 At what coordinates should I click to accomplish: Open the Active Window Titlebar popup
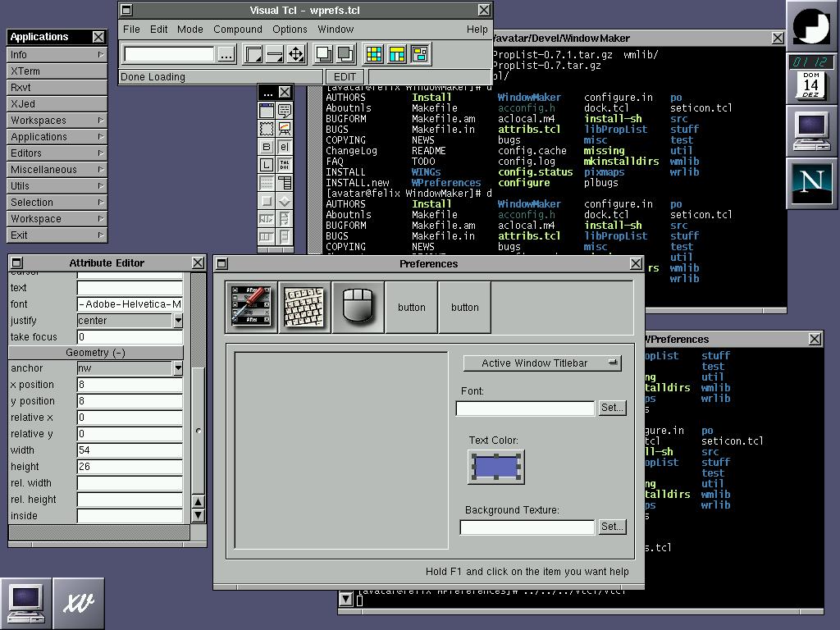tap(542, 363)
